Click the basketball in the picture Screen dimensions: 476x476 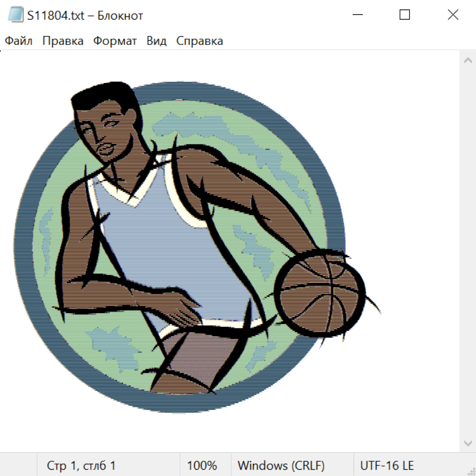(x=321, y=294)
